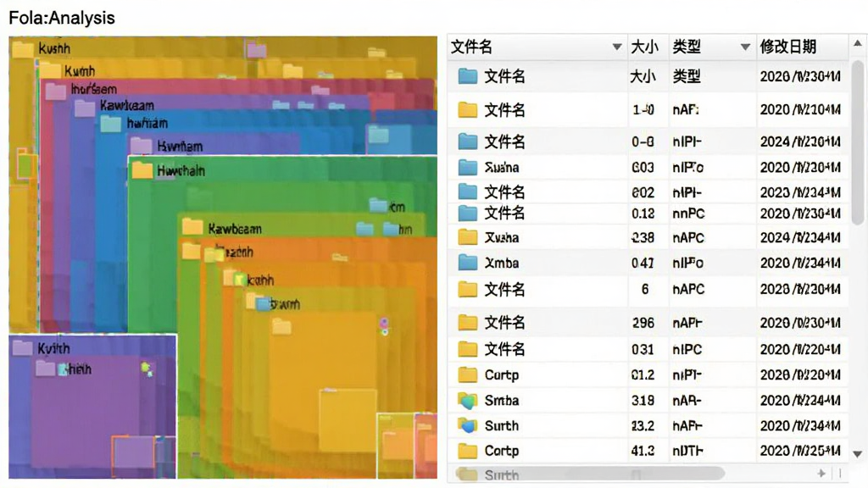This screenshot has height=488, width=868.
Task: Click the file list vertical scrollbar thumb
Action: (858, 142)
